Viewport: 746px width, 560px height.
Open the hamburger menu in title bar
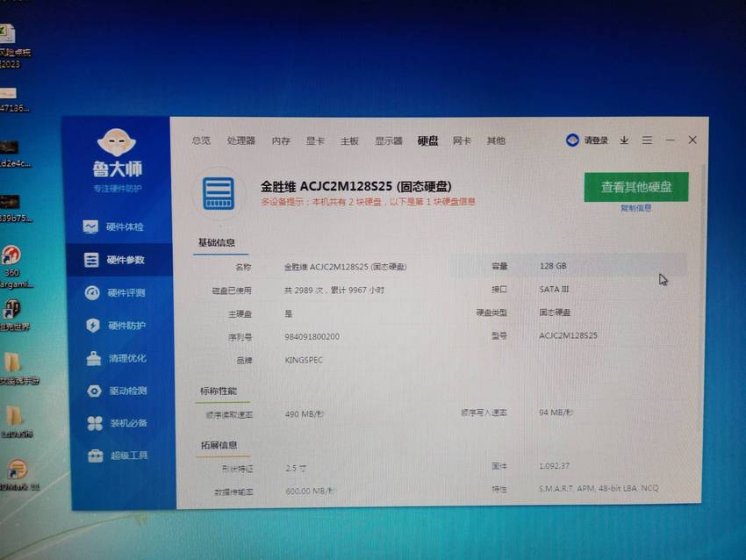(647, 140)
